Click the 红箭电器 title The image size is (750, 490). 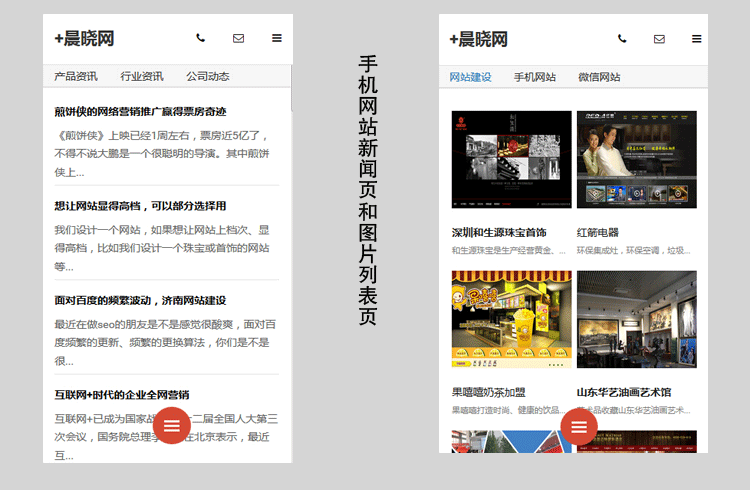click(x=597, y=233)
